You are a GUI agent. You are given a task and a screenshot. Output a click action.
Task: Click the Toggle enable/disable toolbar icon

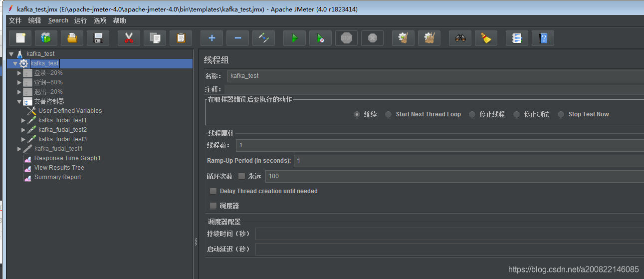click(264, 38)
